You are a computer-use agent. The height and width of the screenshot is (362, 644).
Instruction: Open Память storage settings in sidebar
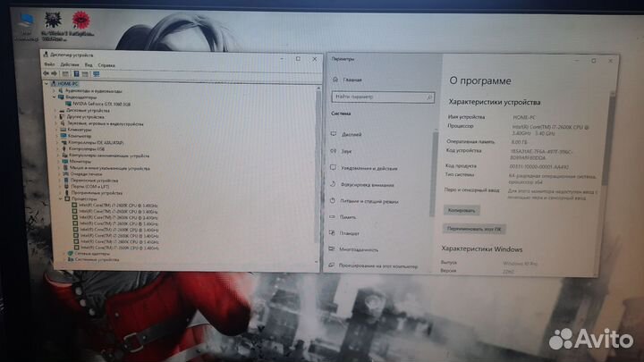click(343, 216)
